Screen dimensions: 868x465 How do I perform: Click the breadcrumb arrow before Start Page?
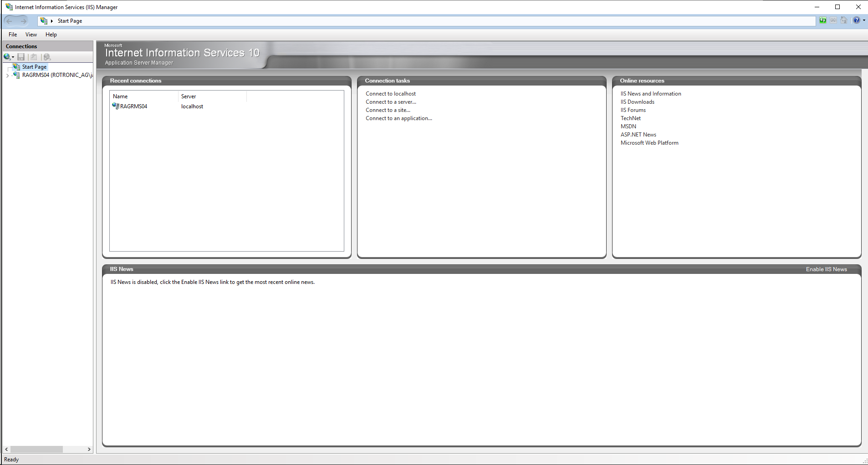[52, 21]
